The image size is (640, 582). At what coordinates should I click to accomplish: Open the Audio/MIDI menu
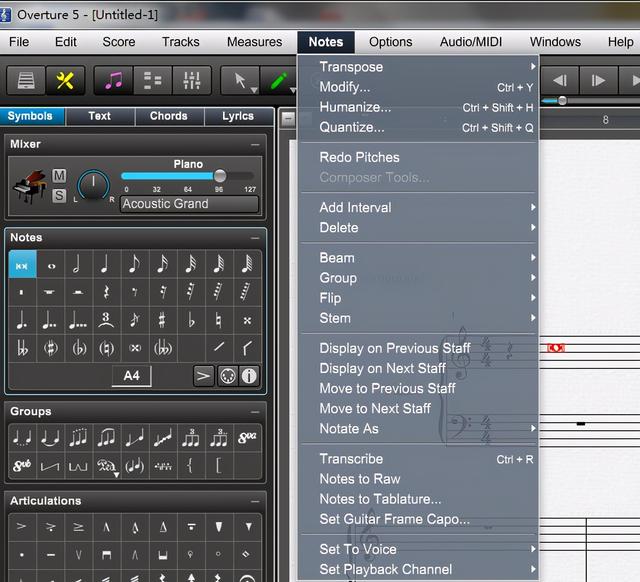pos(471,42)
